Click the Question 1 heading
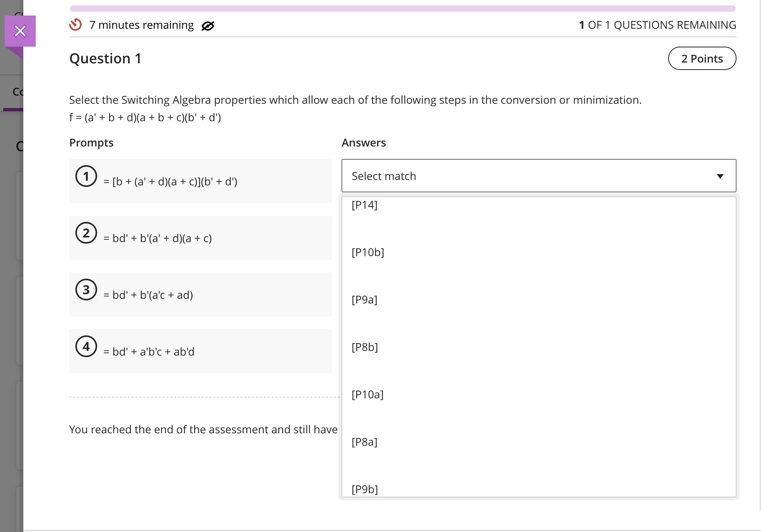The height and width of the screenshot is (532, 761). tap(105, 58)
